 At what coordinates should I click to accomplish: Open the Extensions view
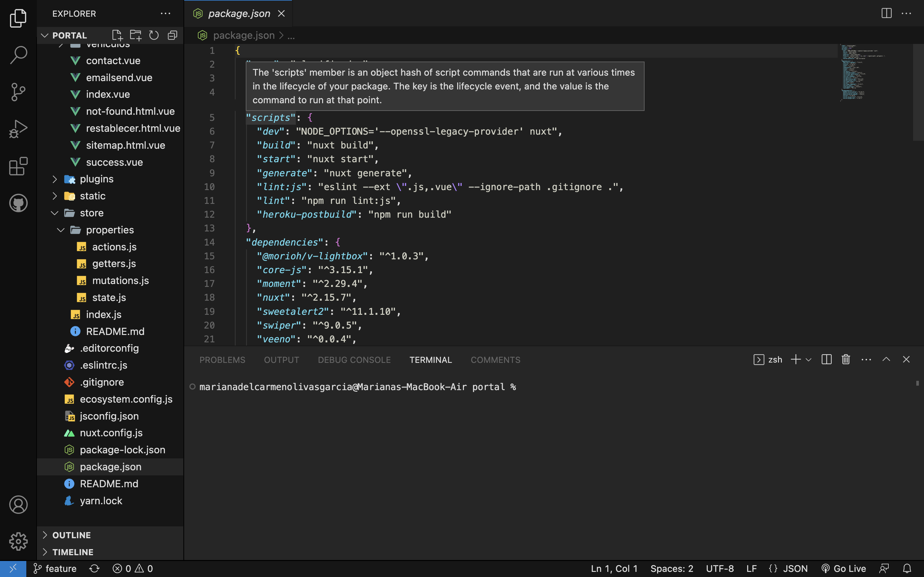coord(18,166)
